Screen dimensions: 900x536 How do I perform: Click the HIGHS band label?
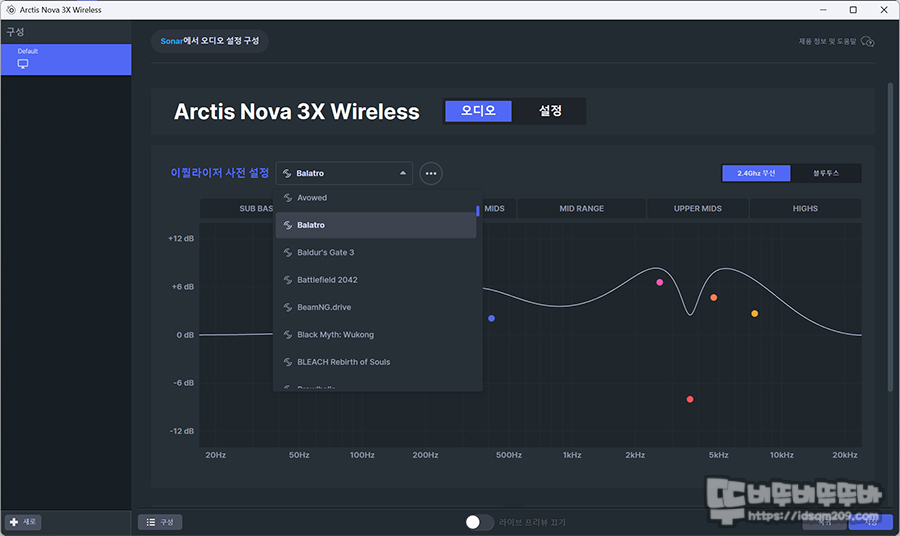pyautogui.click(x=805, y=208)
